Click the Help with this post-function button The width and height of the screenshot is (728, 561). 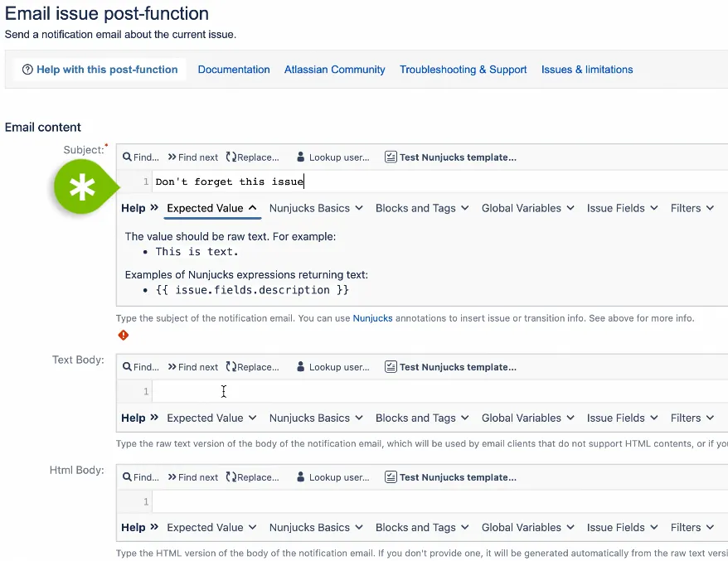pos(99,70)
